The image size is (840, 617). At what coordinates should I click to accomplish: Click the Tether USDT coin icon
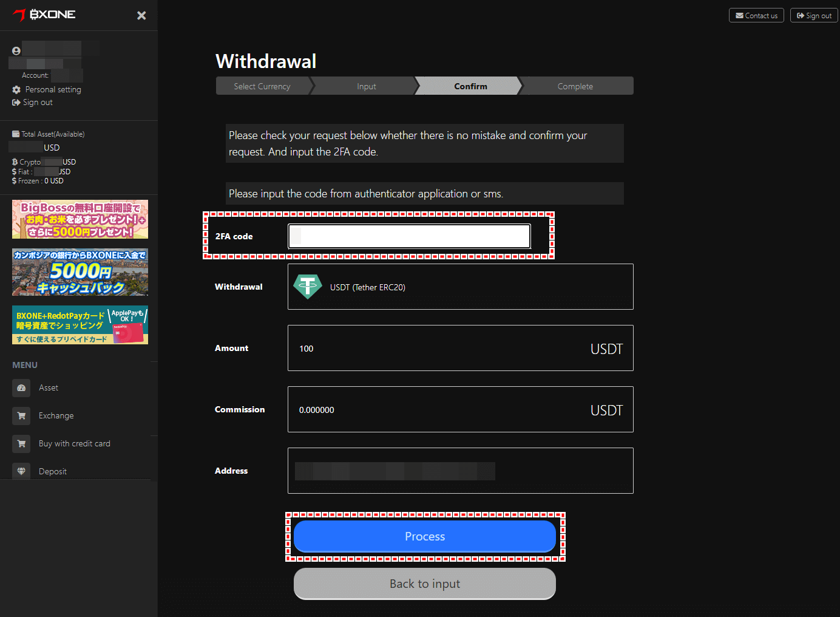(x=308, y=287)
